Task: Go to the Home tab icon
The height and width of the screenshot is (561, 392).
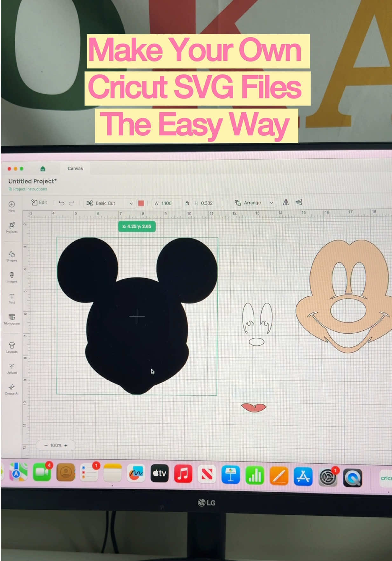Action: pyautogui.click(x=43, y=169)
